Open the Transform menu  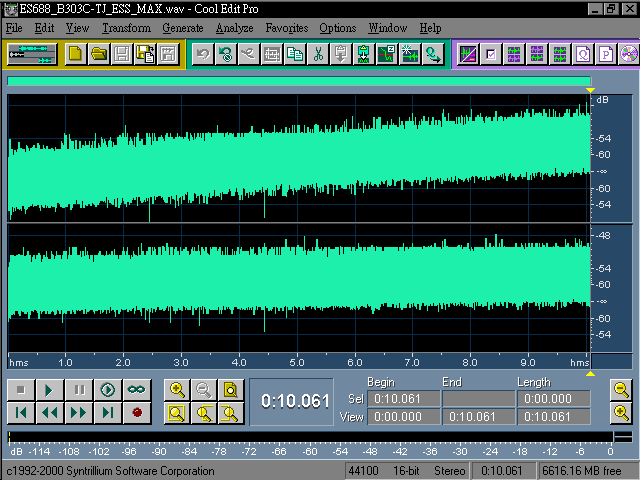tap(127, 28)
